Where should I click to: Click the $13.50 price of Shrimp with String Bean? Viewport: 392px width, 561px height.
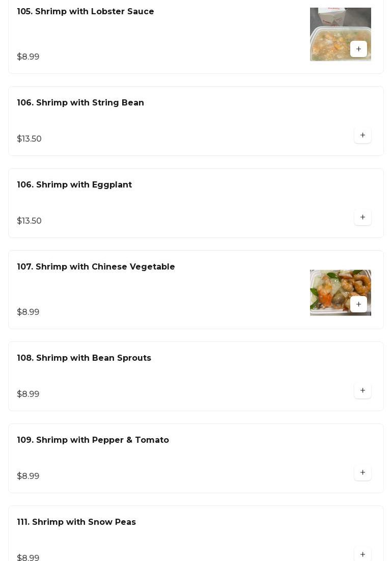pos(30,139)
